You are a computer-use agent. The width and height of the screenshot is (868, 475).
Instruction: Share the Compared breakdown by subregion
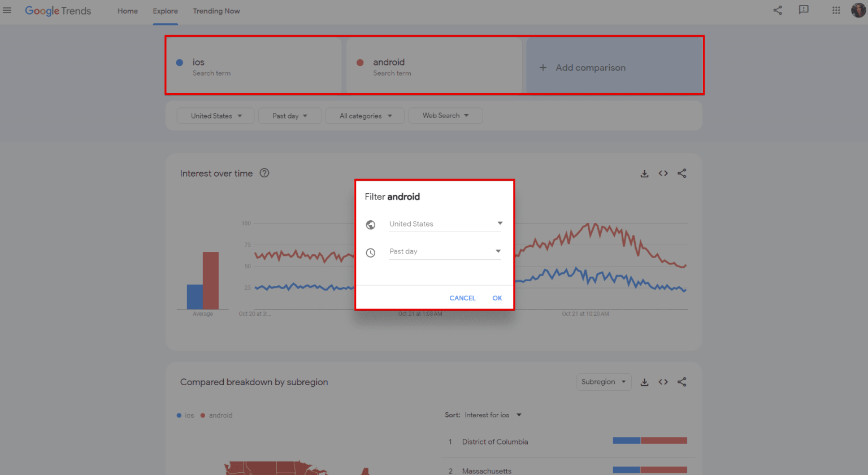pos(682,382)
